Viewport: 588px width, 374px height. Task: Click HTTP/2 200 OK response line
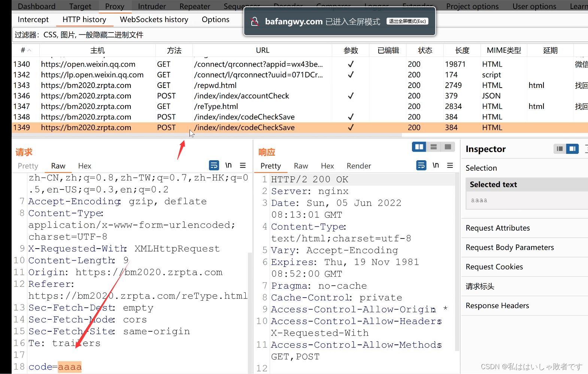[x=310, y=179]
